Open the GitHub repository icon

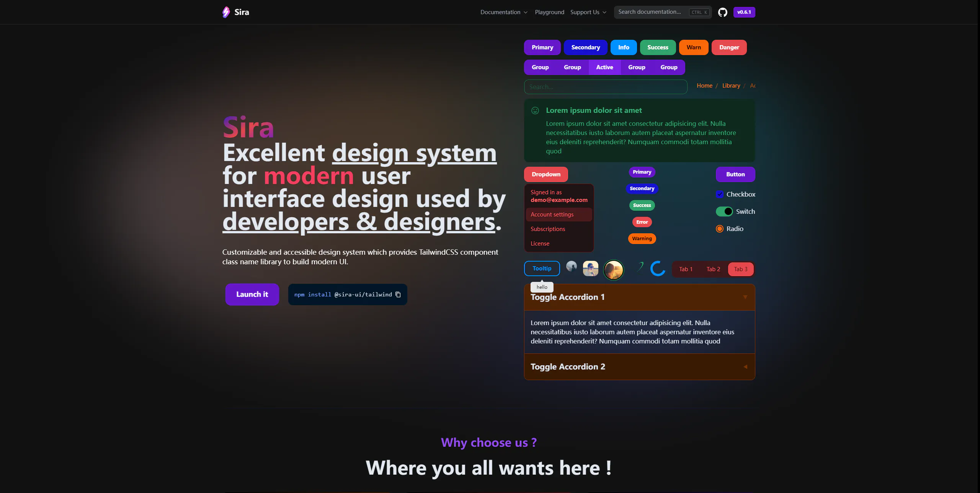click(722, 12)
